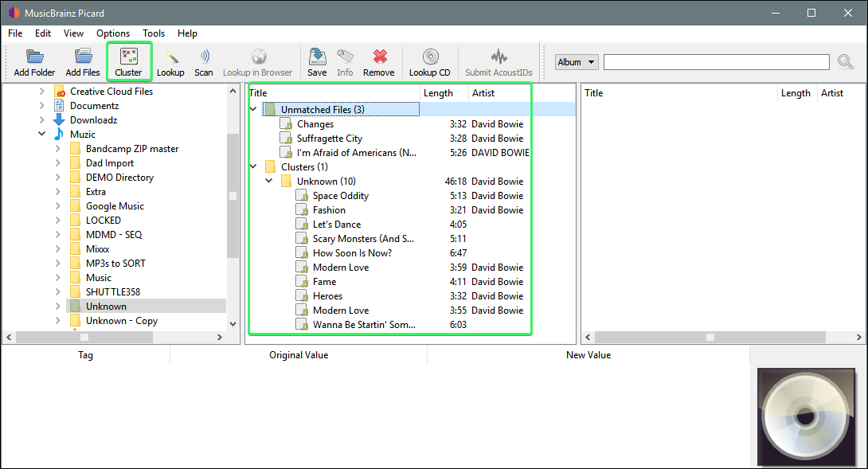
Task: Click the search magnifier icon
Action: click(845, 61)
